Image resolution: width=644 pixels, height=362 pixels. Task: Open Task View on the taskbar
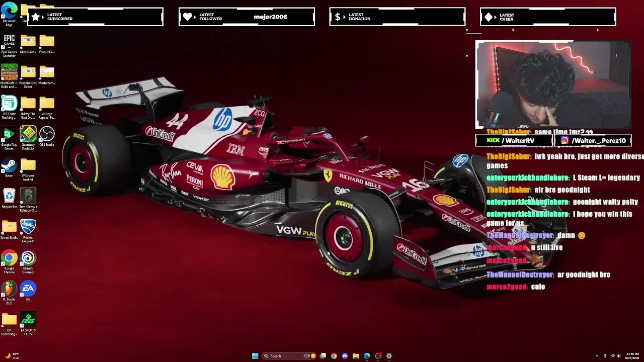pyautogui.click(x=323, y=356)
